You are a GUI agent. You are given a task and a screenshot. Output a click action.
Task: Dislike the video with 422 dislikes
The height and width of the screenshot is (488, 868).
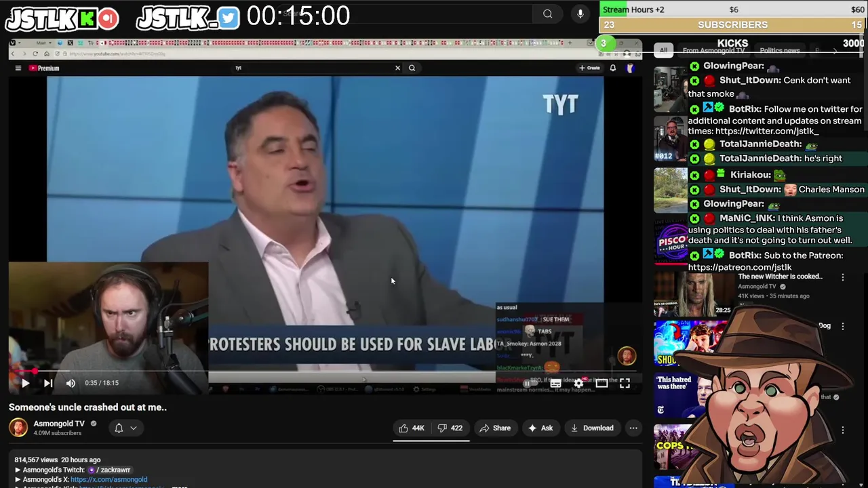[450, 428]
